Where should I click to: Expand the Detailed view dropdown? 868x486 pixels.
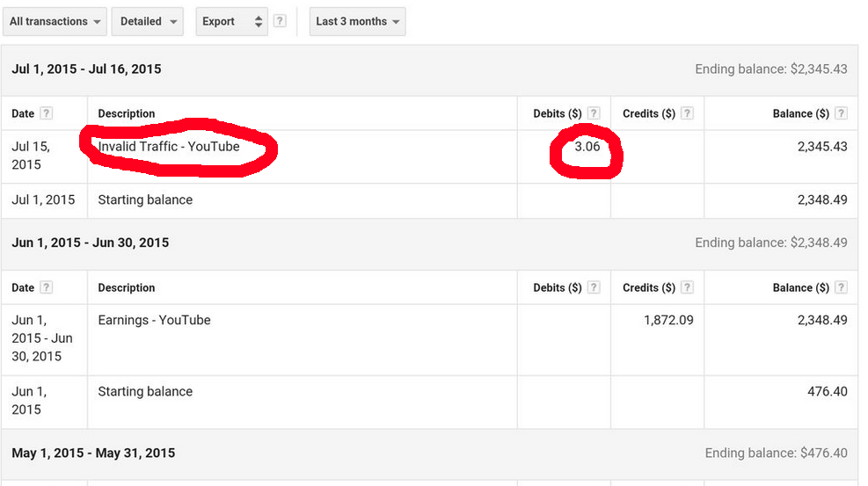(147, 21)
